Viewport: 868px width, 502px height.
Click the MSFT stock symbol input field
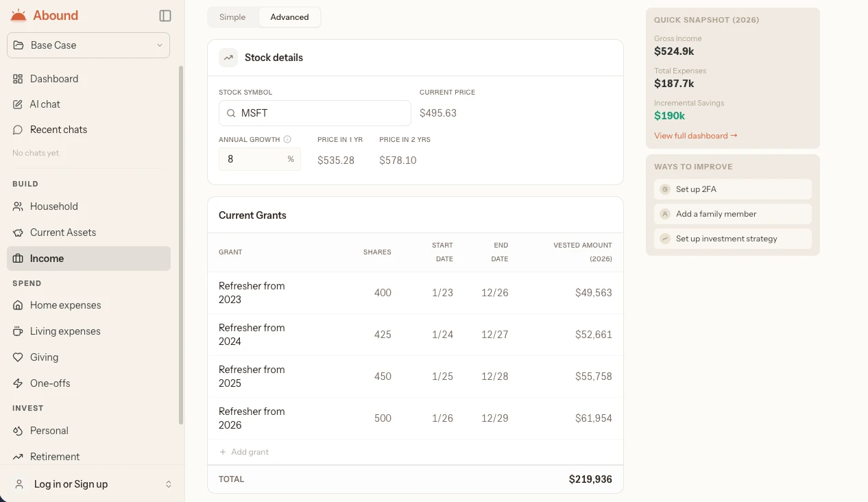point(315,113)
